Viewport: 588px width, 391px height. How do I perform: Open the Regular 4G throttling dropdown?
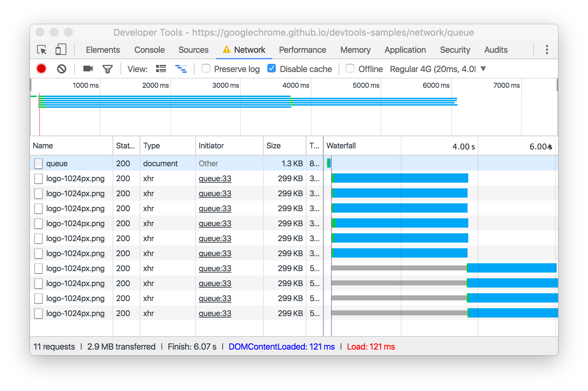(x=483, y=69)
